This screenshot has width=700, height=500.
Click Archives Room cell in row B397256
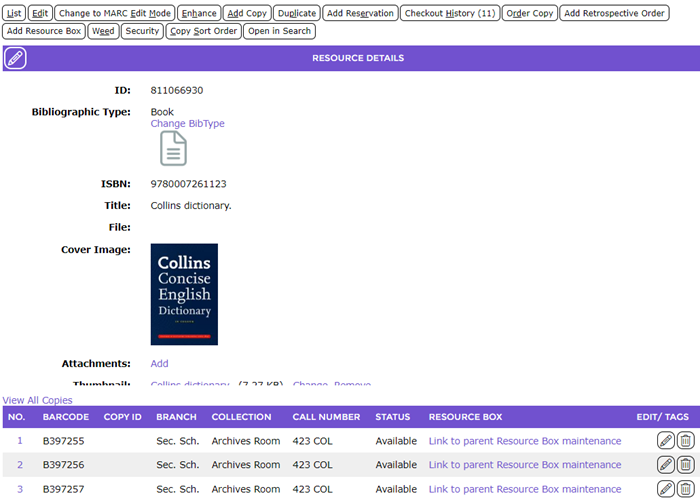pyautogui.click(x=246, y=465)
